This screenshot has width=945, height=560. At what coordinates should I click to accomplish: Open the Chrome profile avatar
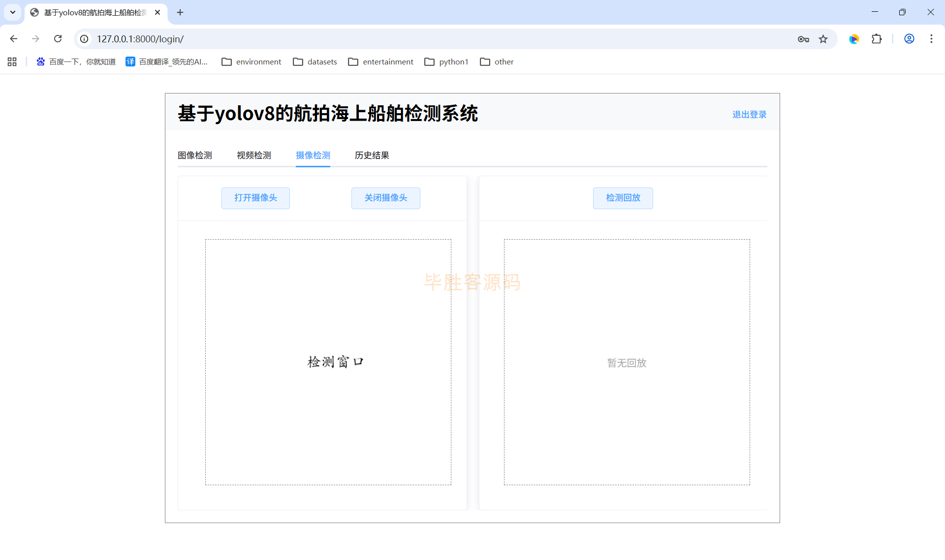click(x=909, y=39)
